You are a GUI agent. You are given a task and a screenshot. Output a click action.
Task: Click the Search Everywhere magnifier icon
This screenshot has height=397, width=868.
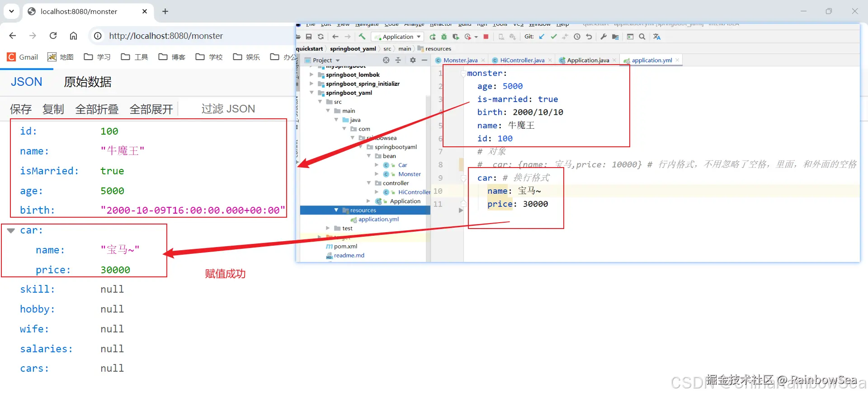(642, 37)
